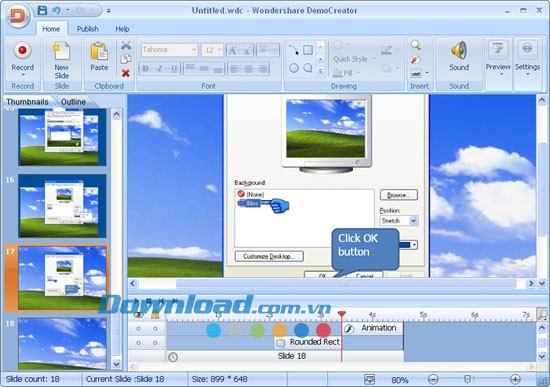Customize the quick access toolbar dropdown
Viewport: 550px width, 387px height.
(109, 11)
